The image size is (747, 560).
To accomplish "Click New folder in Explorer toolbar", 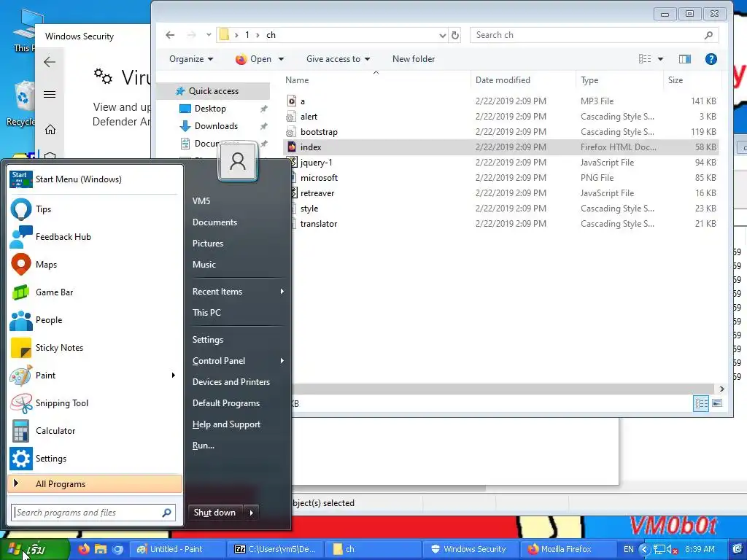I will pos(414,59).
